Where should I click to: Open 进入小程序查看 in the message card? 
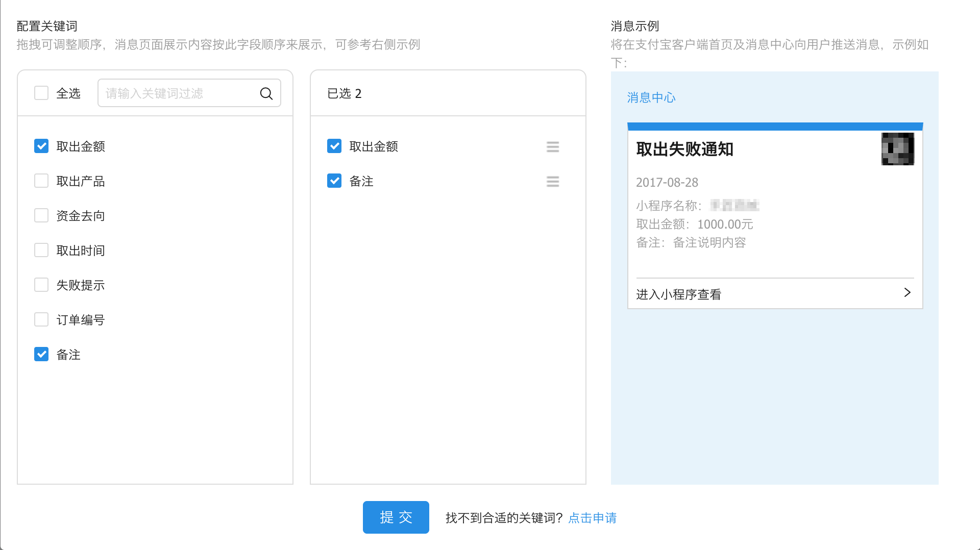[678, 294]
